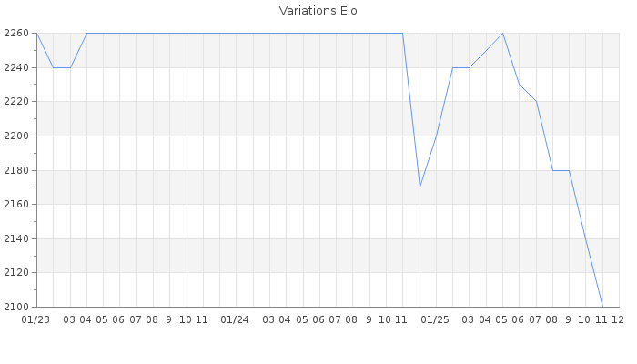The image size is (637, 364).
Task: Click the flat line segment at 2180
Action: pyautogui.click(x=561, y=170)
